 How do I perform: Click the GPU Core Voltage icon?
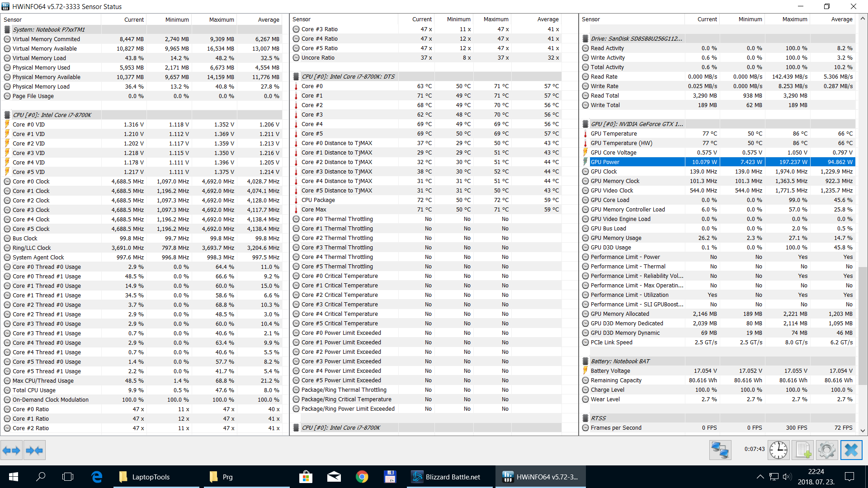click(585, 152)
